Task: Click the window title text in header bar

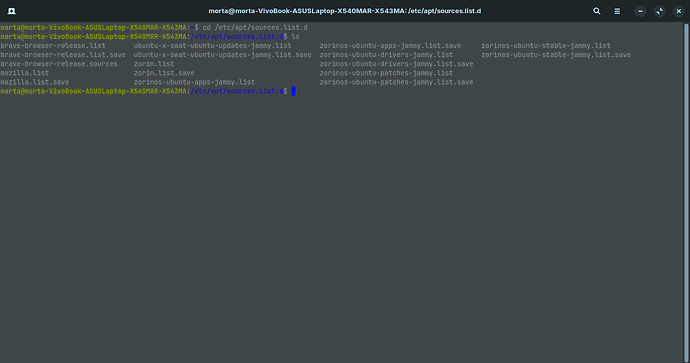Action: (345, 11)
